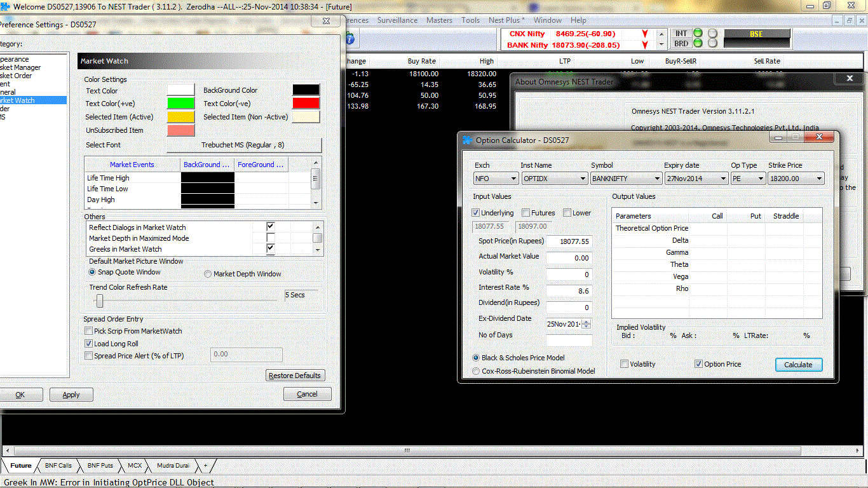Uncheck the Load Long Roll checkbox
Screen dimensions: 868x488
tap(88, 344)
